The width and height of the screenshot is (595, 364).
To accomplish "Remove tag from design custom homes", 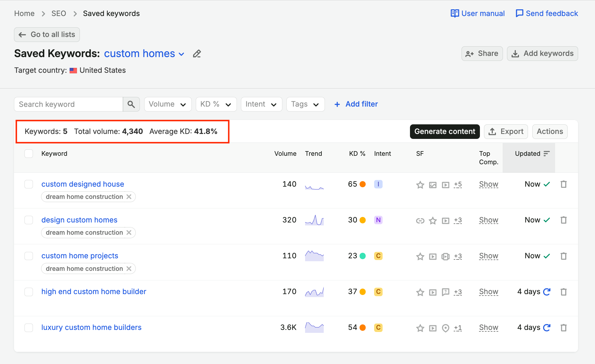I will pos(129,233).
